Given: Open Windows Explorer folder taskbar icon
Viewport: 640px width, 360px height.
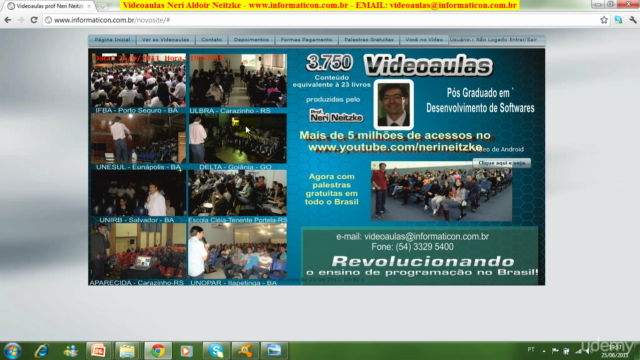Looking at the screenshot, I should (x=127, y=351).
